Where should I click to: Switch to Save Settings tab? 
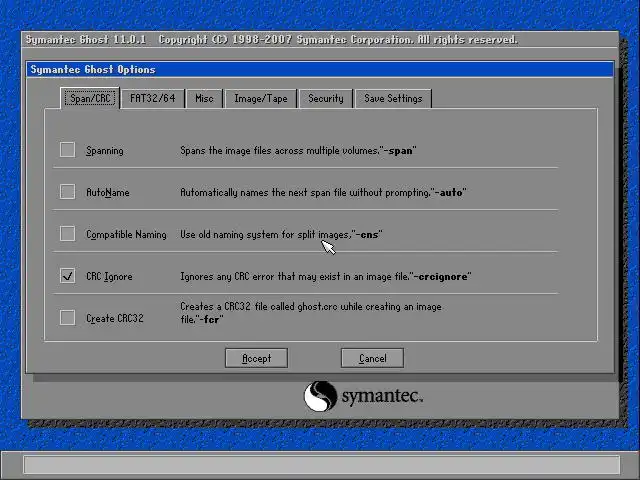pyautogui.click(x=393, y=98)
